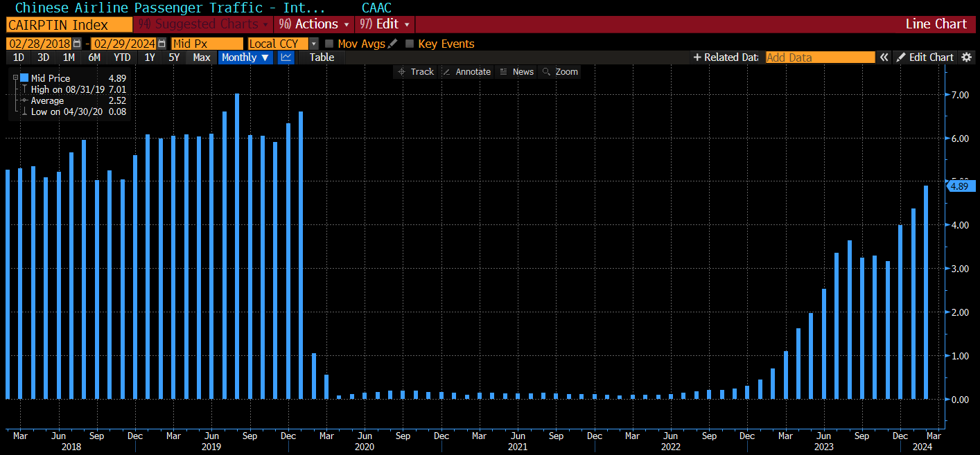Open the end date calendar picker icon

click(x=161, y=44)
